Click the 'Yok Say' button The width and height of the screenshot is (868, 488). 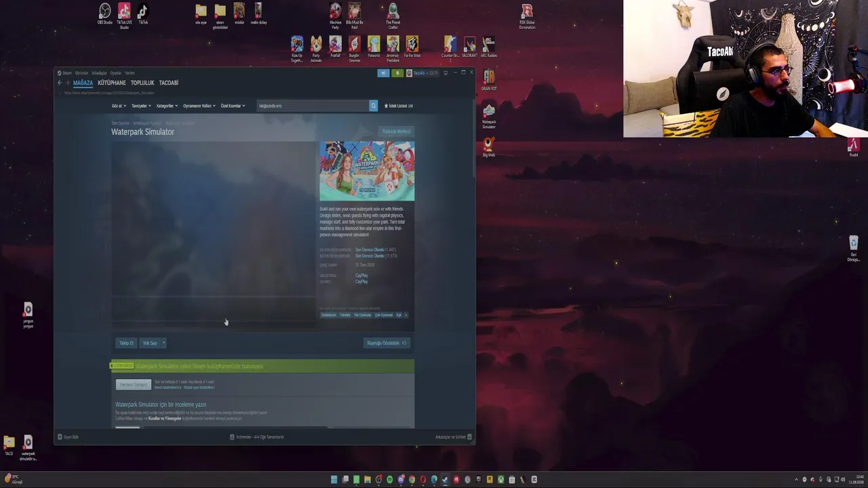pyautogui.click(x=149, y=343)
